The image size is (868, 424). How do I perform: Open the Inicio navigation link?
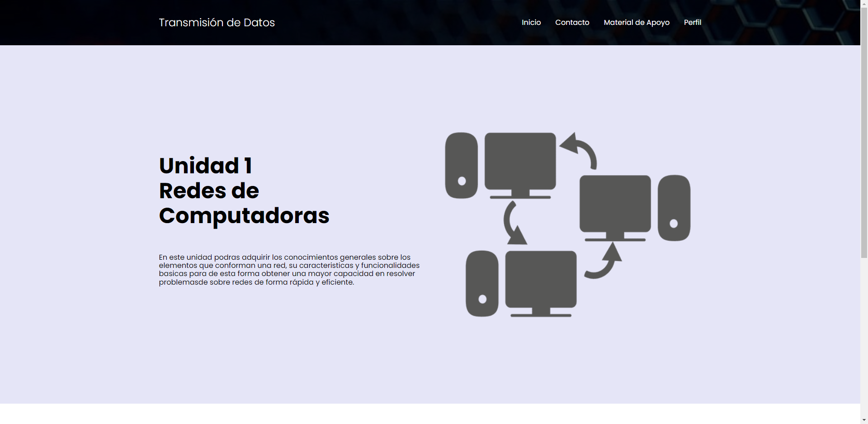(x=531, y=22)
